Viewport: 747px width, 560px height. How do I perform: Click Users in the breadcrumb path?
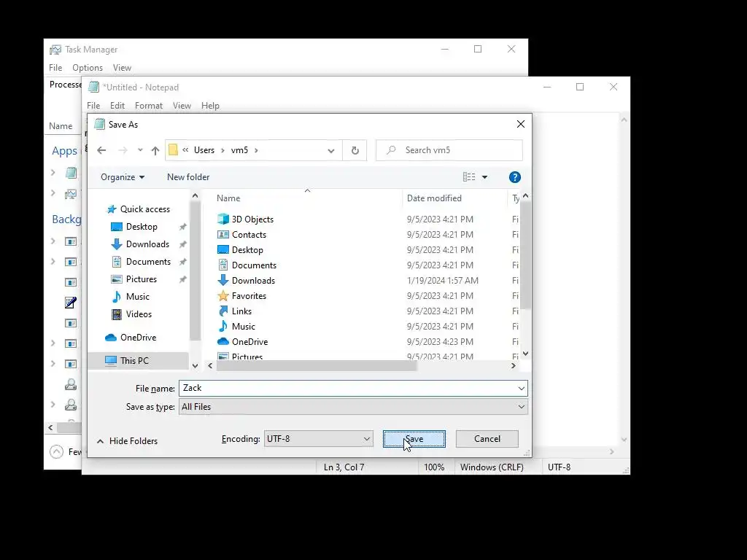(204, 150)
